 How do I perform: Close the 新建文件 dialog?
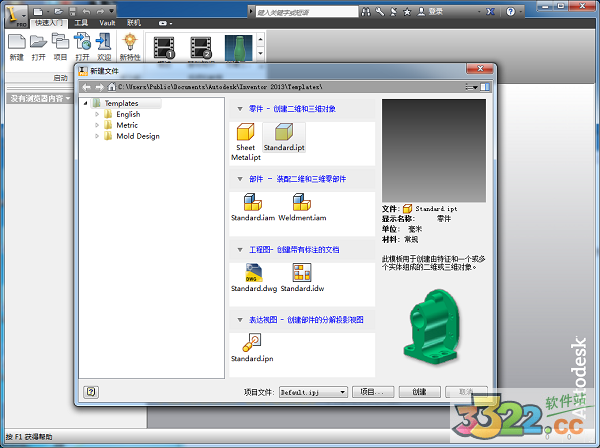[481, 69]
